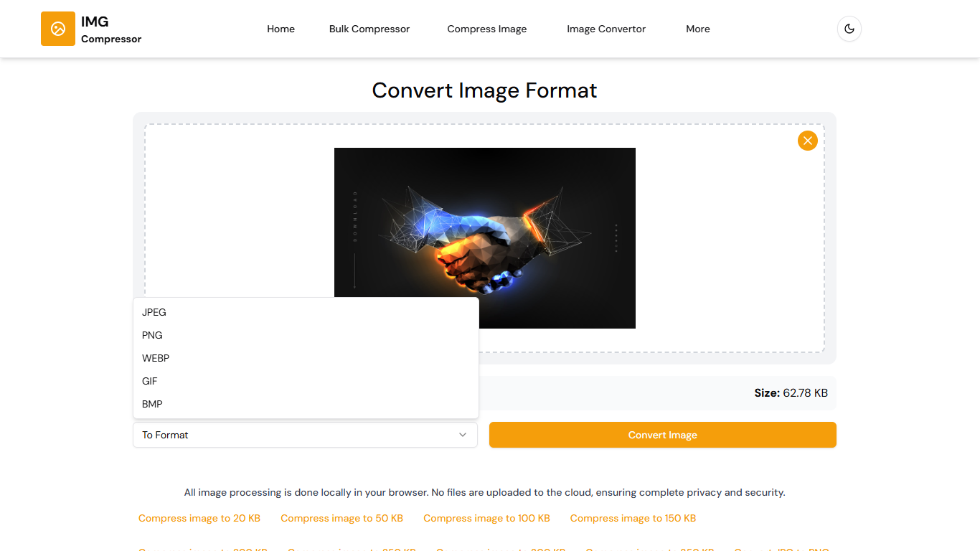Open the Compress Image nav link
The width and height of the screenshot is (980, 551).
coord(486,29)
